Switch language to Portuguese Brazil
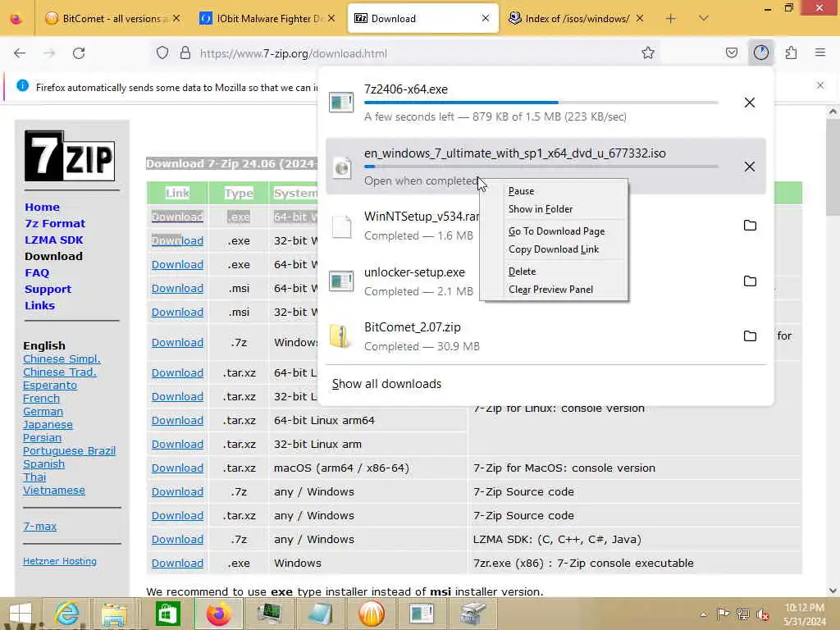The height and width of the screenshot is (630, 840). 69,451
